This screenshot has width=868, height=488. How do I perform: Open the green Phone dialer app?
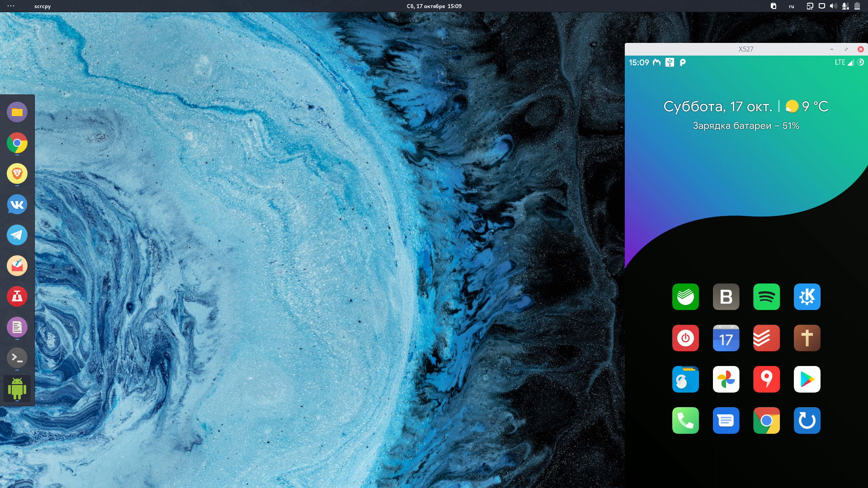(x=685, y=421)
